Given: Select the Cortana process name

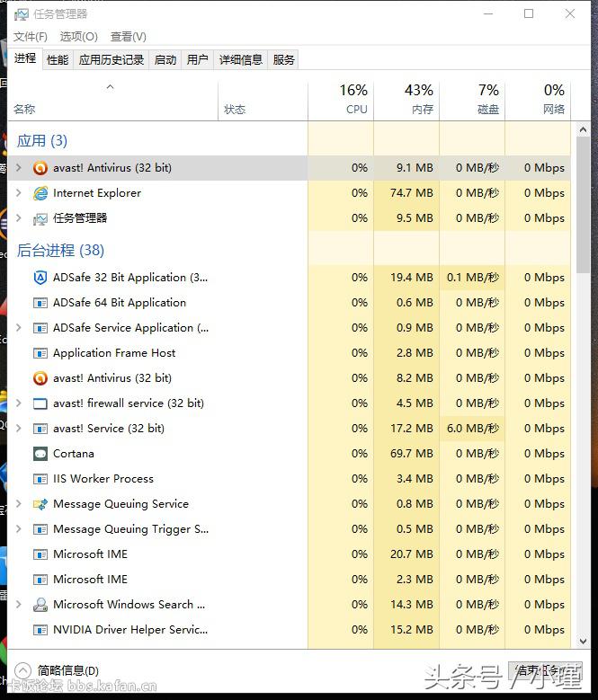Looking at the screenshot, I should 74,454.
